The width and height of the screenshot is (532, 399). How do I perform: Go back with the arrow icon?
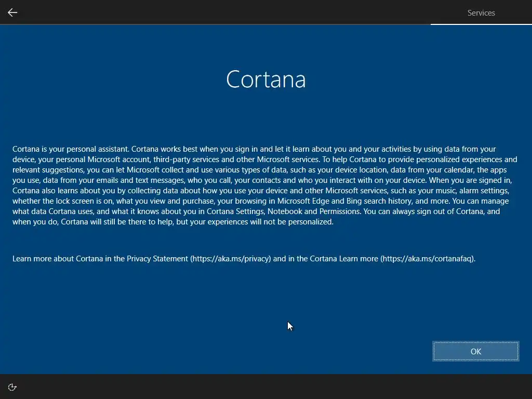12,12
